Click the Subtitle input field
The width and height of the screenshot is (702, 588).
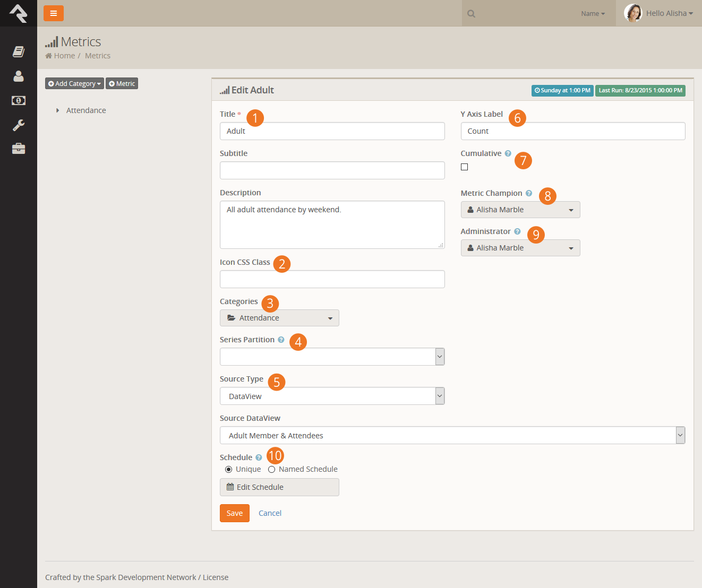coord(332,170)
